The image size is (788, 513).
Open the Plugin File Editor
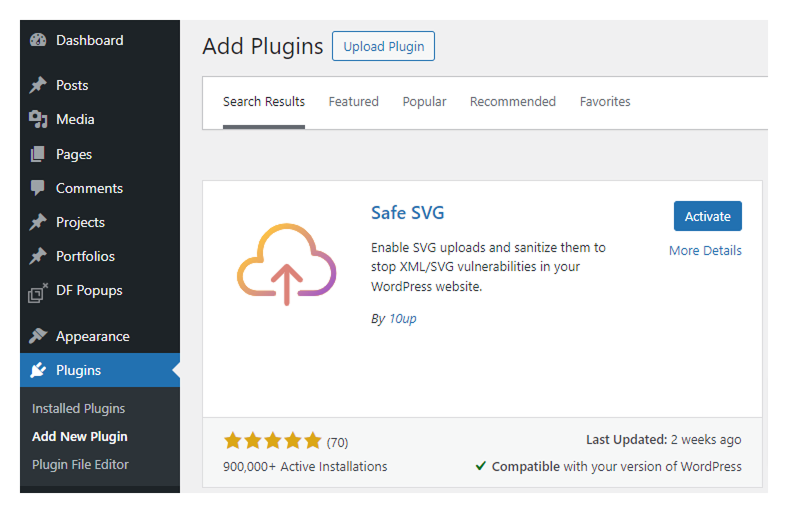(80, 464)
